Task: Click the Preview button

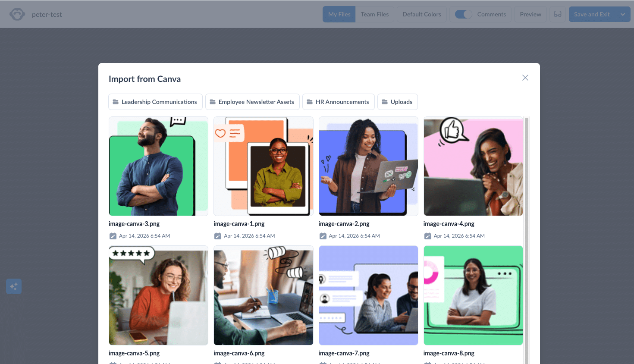Action: click(530, 14)
